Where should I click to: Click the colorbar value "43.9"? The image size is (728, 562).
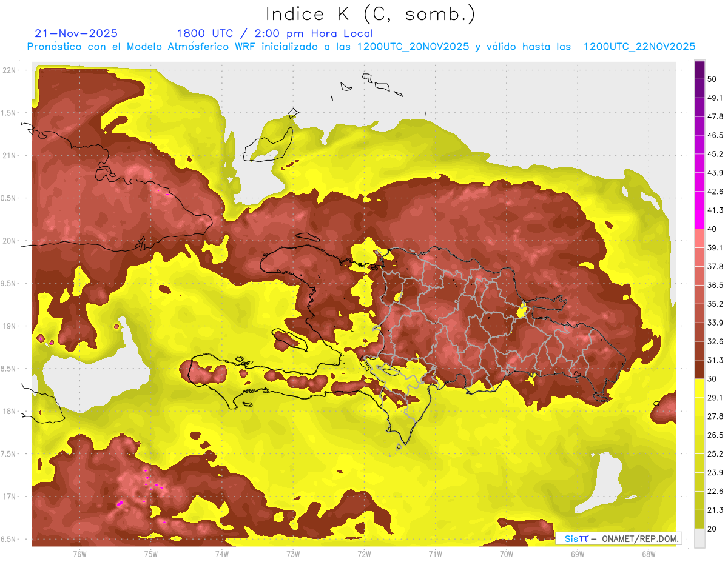(x=715, y=173)
